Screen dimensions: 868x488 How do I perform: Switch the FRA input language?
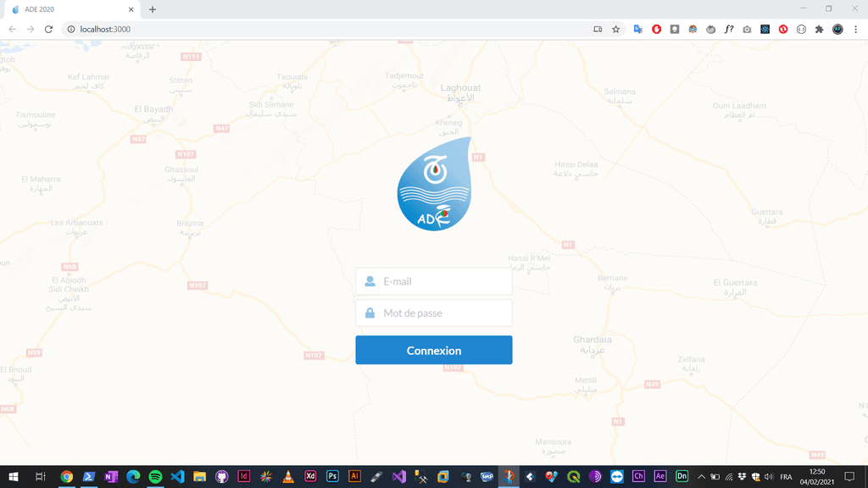point(786,477)
